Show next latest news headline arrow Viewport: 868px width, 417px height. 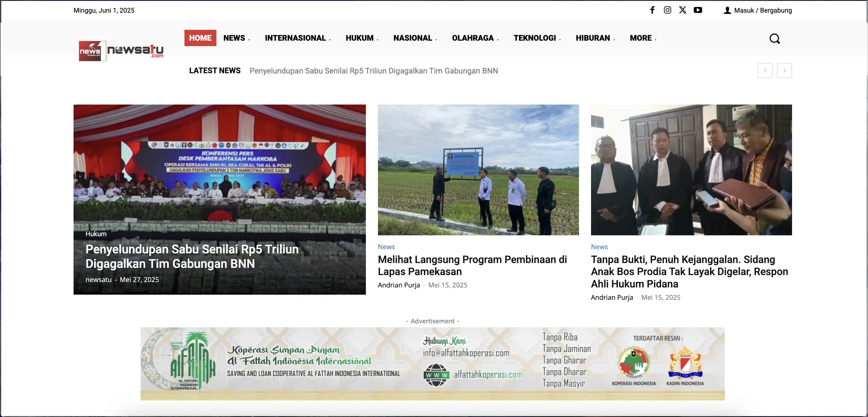784,71
